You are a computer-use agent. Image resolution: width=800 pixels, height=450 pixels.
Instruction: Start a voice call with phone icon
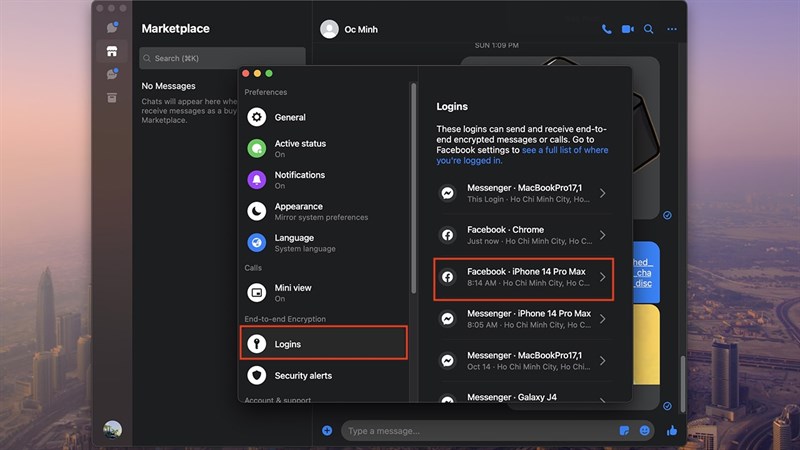tap(606, 30)
